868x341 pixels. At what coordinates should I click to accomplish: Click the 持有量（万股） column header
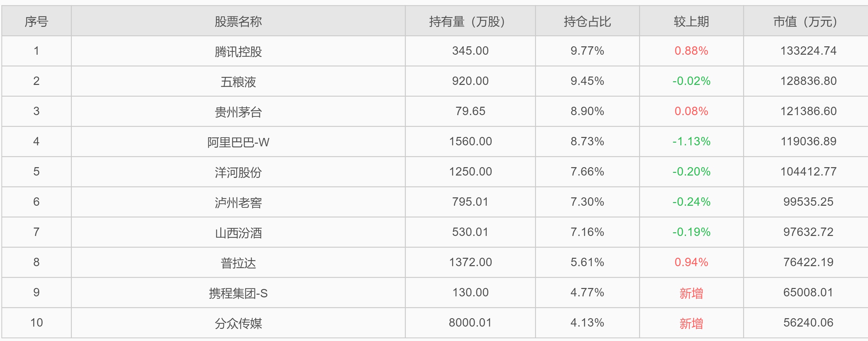pos(470,21)
